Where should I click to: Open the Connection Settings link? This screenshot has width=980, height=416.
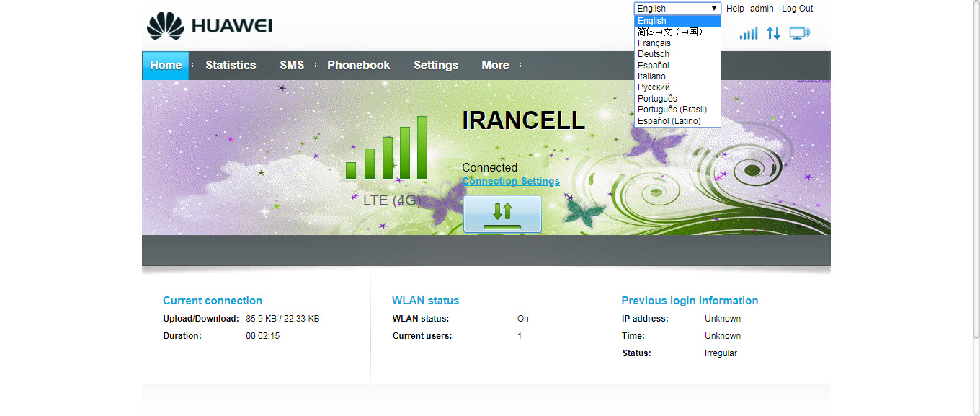coord(511,181)
